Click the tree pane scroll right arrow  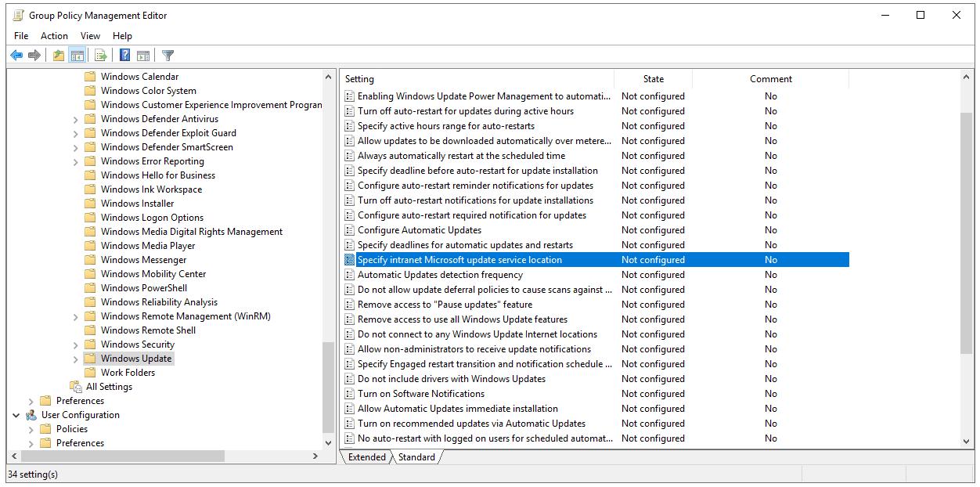tap(315, 456)
